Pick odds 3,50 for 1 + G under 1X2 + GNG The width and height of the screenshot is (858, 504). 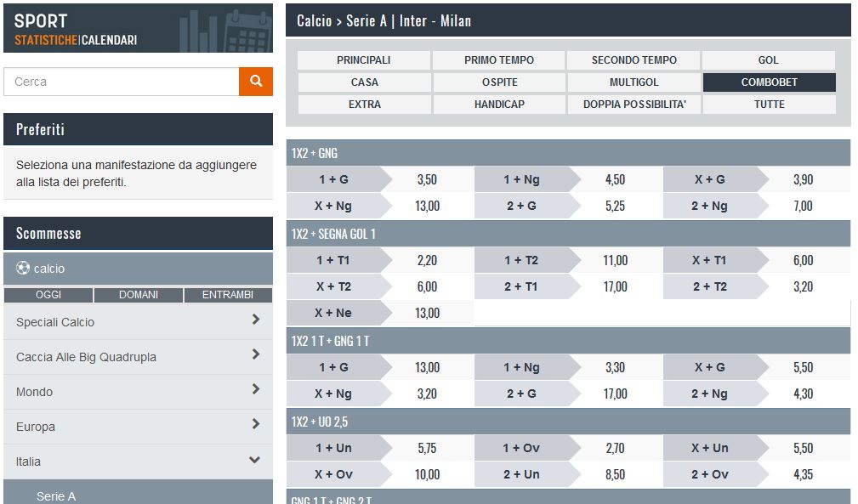(x=428, y=179)
